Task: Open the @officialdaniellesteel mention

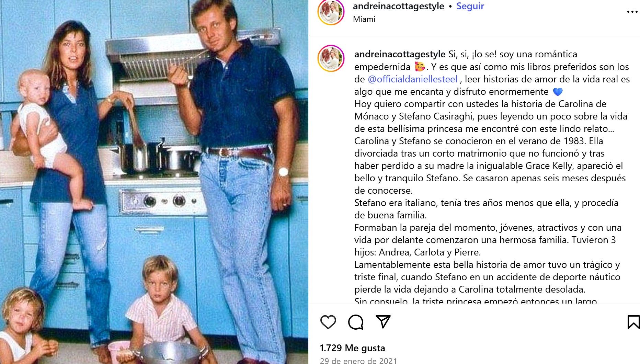Action: coord(412,79)
